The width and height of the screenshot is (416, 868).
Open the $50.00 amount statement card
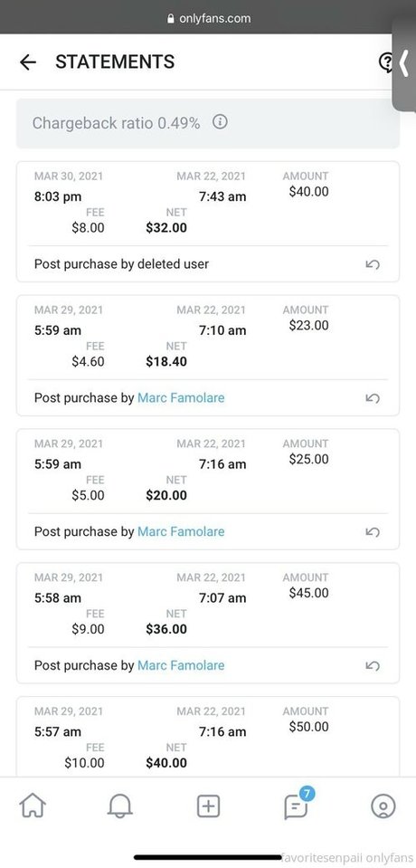click(x=208, y=736)
